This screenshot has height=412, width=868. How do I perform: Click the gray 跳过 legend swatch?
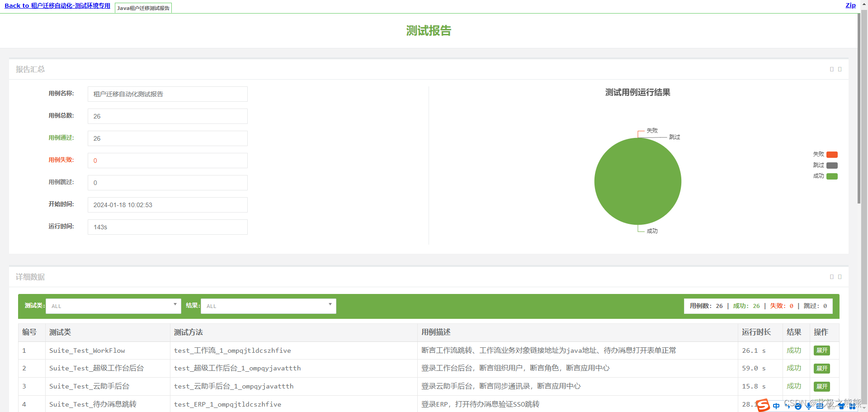point(832,166)
